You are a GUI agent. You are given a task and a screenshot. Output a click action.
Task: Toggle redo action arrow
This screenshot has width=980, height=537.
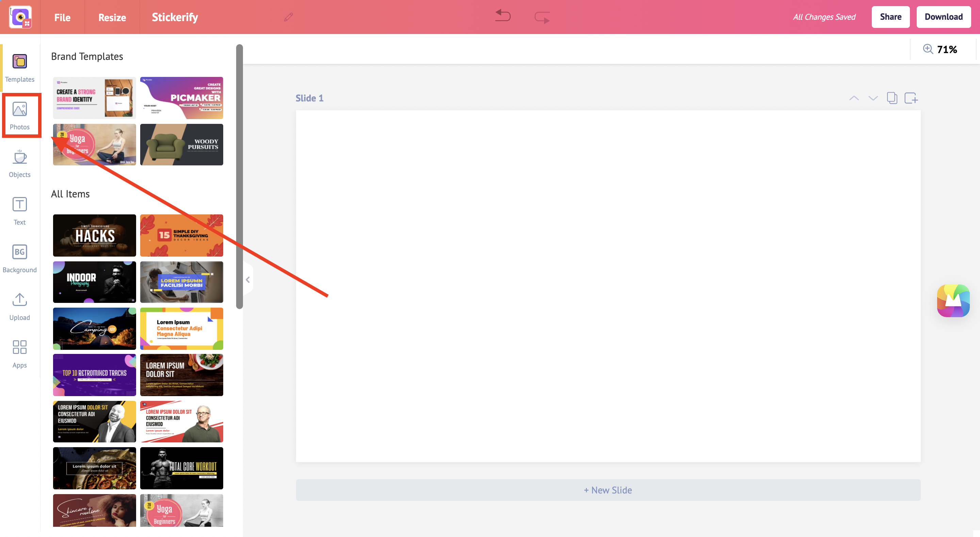[543, 17]
